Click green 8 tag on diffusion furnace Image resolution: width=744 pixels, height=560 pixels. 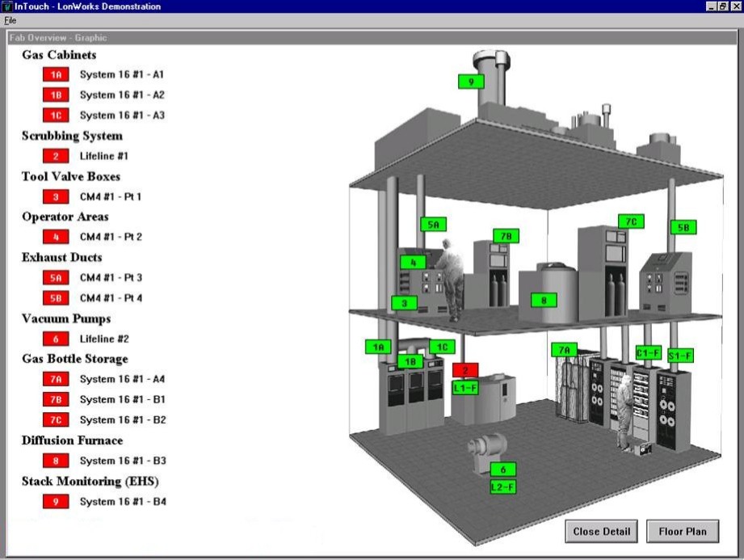click(x=544, y=300)
